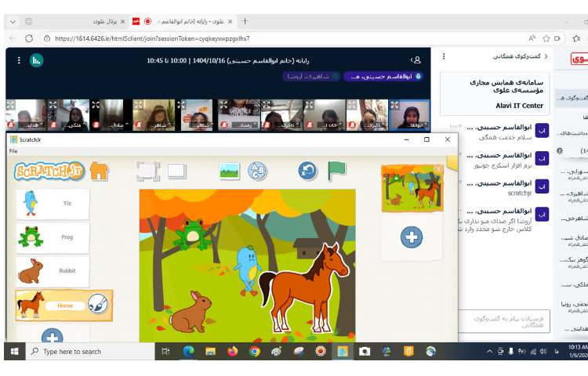Click the chat message input field
The height and width of the screenshot is (376, 588).
click(x=502, y=320)
